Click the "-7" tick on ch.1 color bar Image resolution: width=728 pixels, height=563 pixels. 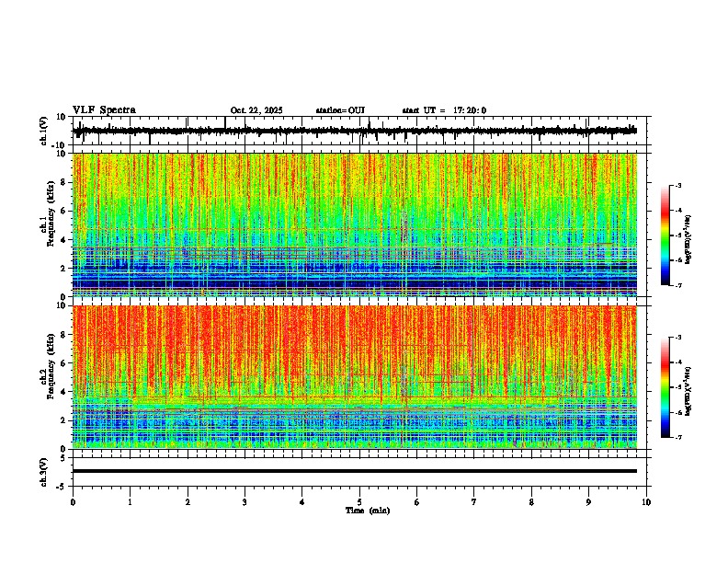click(x=677, y=285)
